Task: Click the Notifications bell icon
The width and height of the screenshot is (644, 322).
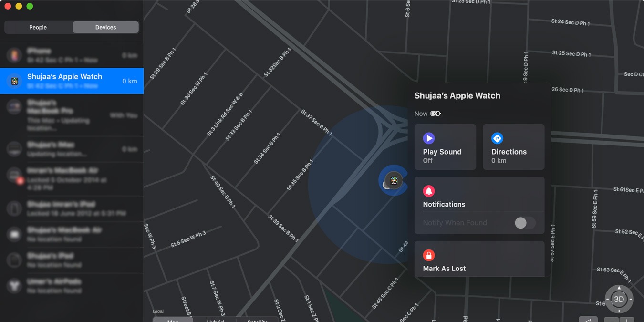Action: (428, 190)
